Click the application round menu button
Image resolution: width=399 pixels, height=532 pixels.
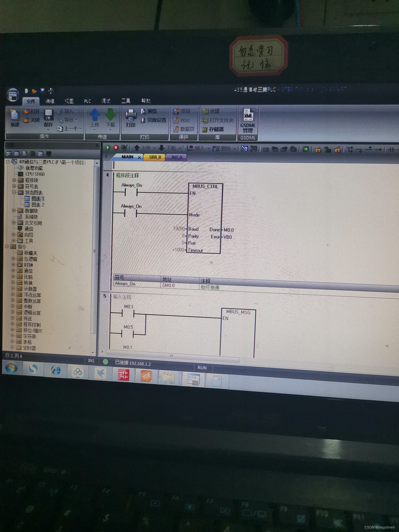13,95
